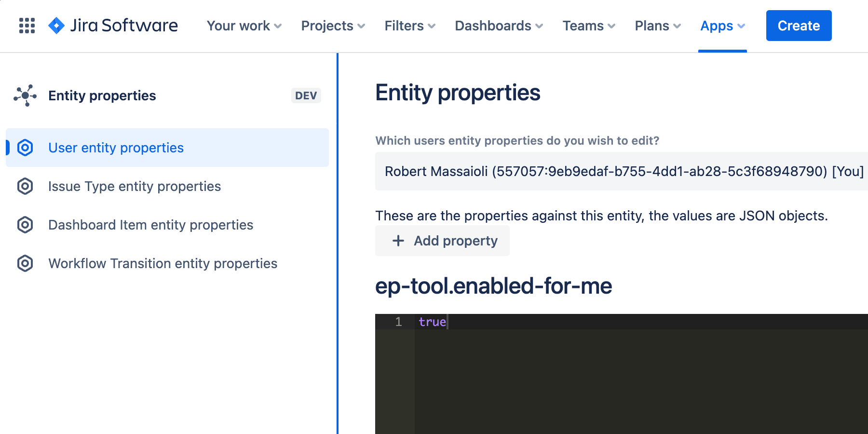Click into the code editor after 'true'
This screenshot has height=434, width=868.
click(x=448, y=322)
